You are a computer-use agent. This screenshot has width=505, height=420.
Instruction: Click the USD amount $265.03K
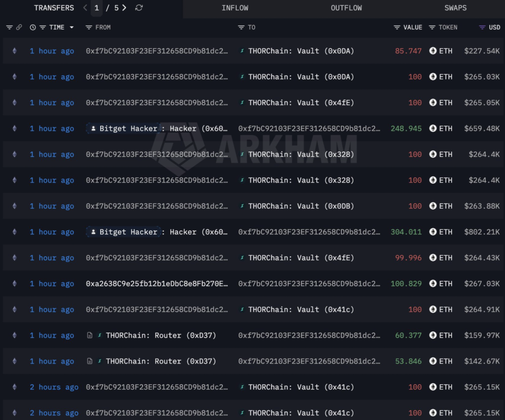[x=482, y=77]
